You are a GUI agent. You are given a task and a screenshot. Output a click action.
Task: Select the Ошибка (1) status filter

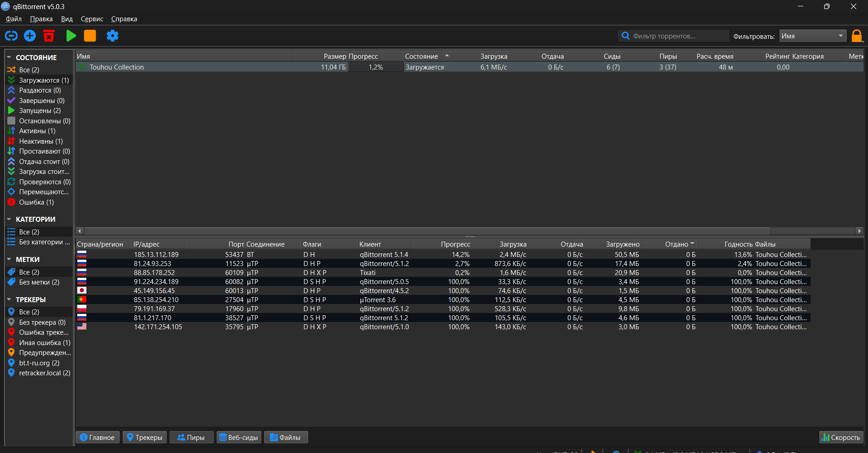click(38, 202)
